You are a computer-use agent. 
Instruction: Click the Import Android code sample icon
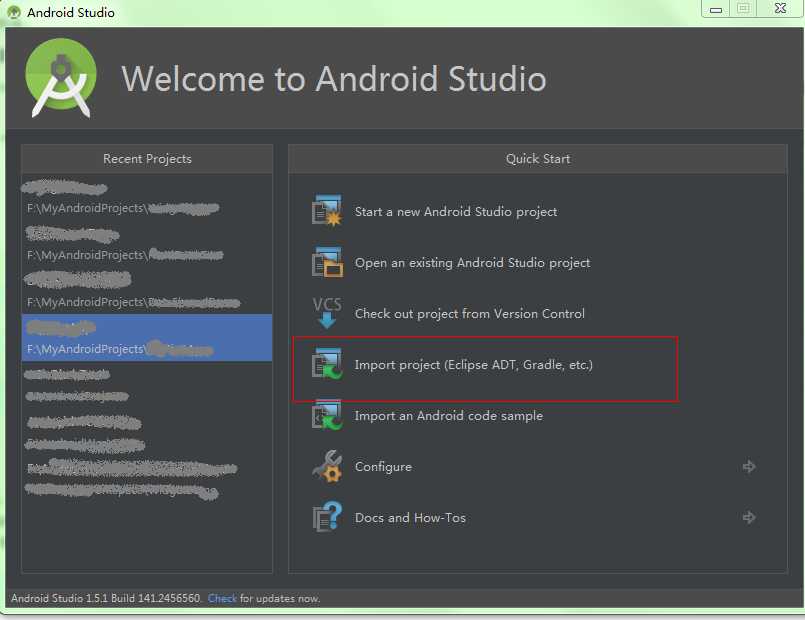[x=327, y=415]
